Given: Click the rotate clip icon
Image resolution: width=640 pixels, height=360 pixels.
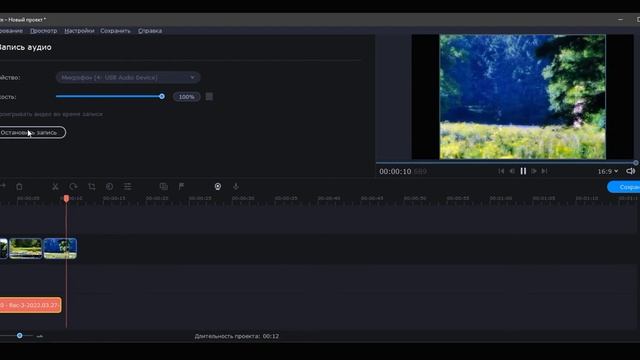Looking at the screenshot, I should pos(73,187).
